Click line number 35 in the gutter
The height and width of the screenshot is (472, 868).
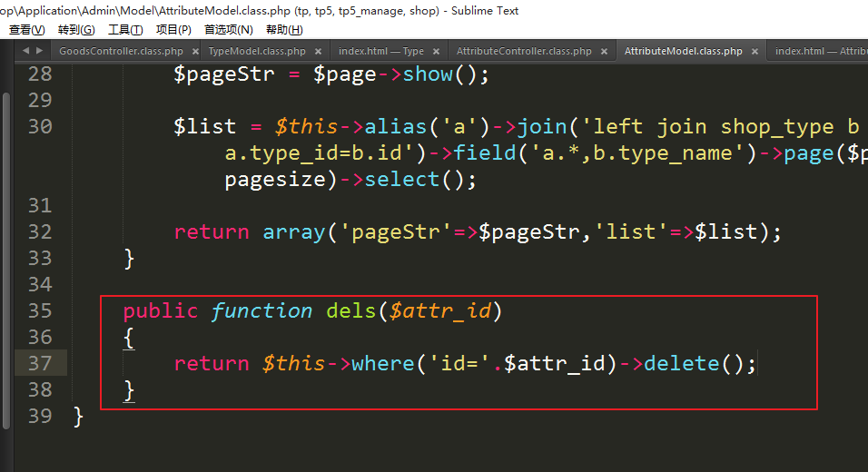tap(39, 310)
